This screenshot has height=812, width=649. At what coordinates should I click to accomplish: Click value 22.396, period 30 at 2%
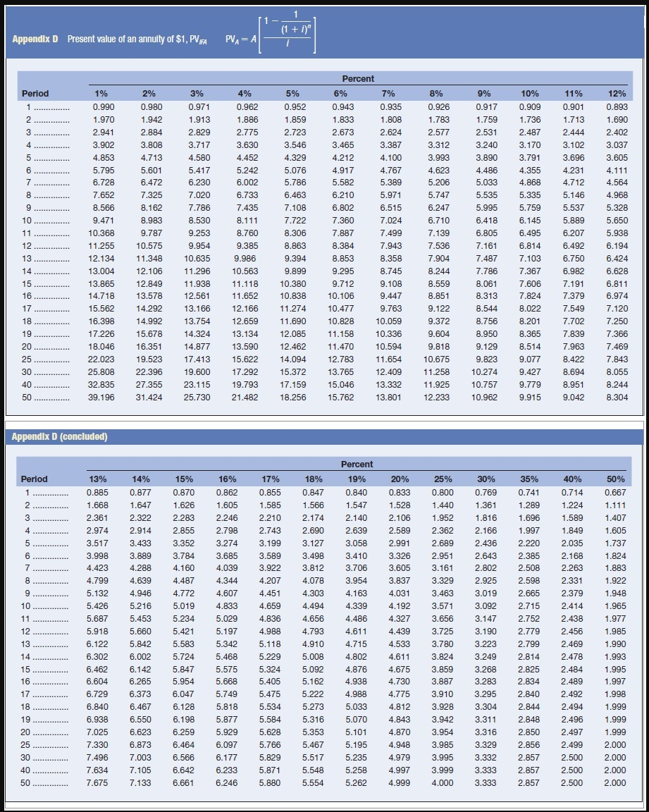point(149,372)
